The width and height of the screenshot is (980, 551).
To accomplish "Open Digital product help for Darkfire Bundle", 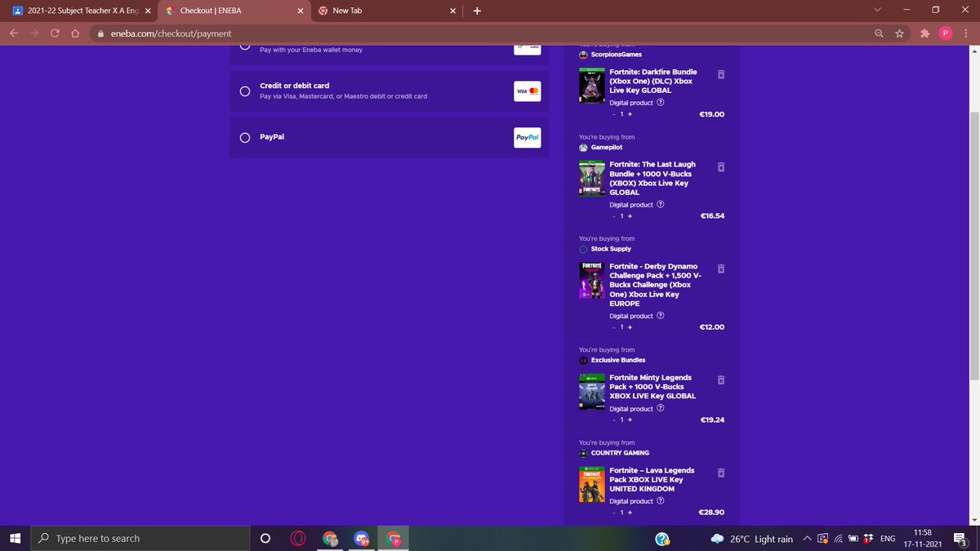I will coord(661,103).
